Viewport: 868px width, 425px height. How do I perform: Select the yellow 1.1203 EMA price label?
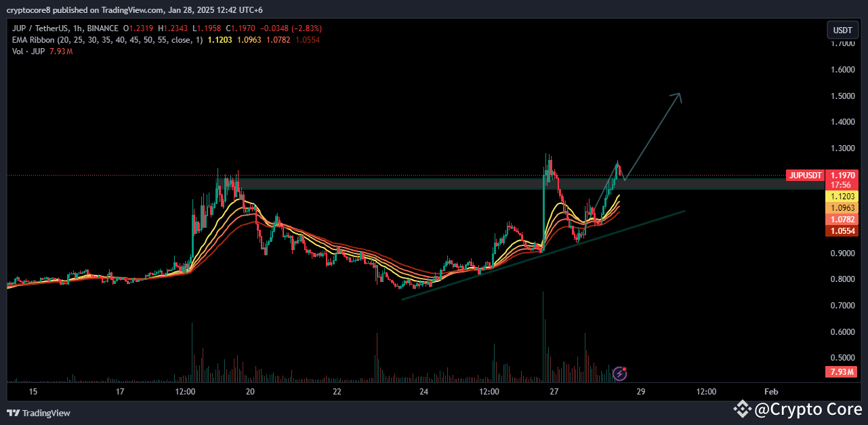pyautogui.click(x=842, y=196)
